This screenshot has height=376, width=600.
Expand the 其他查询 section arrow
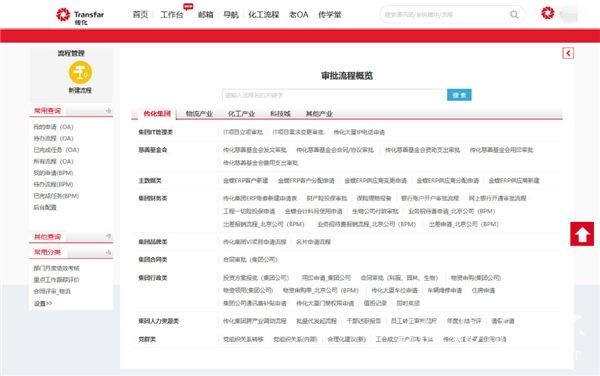[x=108, y=237]
